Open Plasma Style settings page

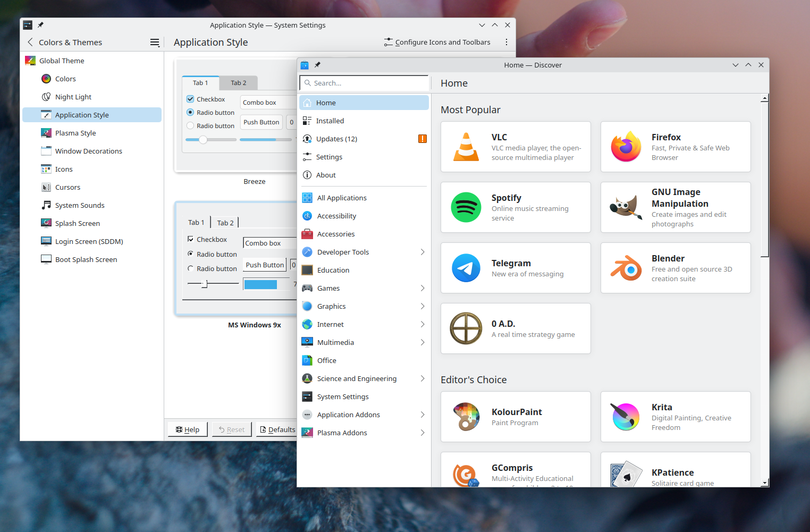(x=92, y=133)
